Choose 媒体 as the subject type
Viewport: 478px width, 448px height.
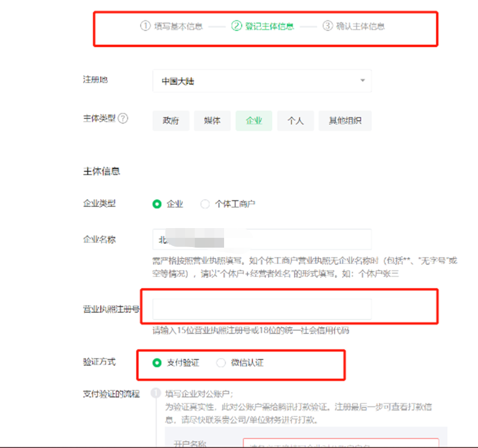click(x=212, y=121)
